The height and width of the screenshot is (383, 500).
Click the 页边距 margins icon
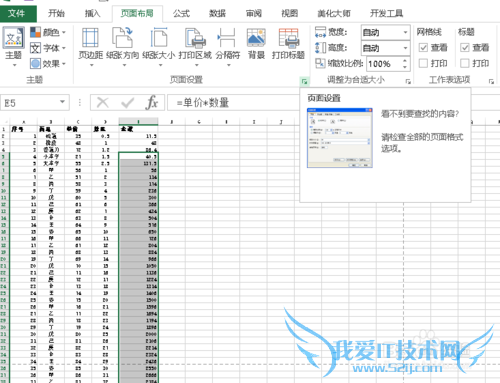(90, 38)
